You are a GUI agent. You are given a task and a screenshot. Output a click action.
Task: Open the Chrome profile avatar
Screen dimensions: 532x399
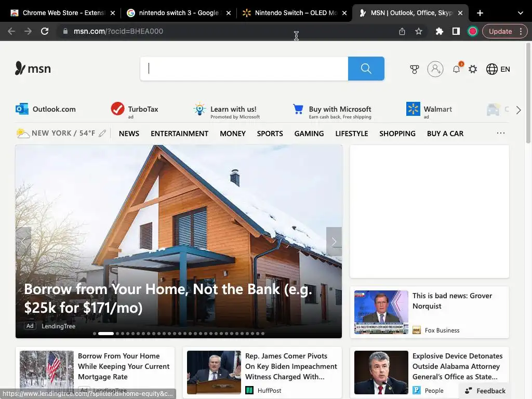point(473,31)
